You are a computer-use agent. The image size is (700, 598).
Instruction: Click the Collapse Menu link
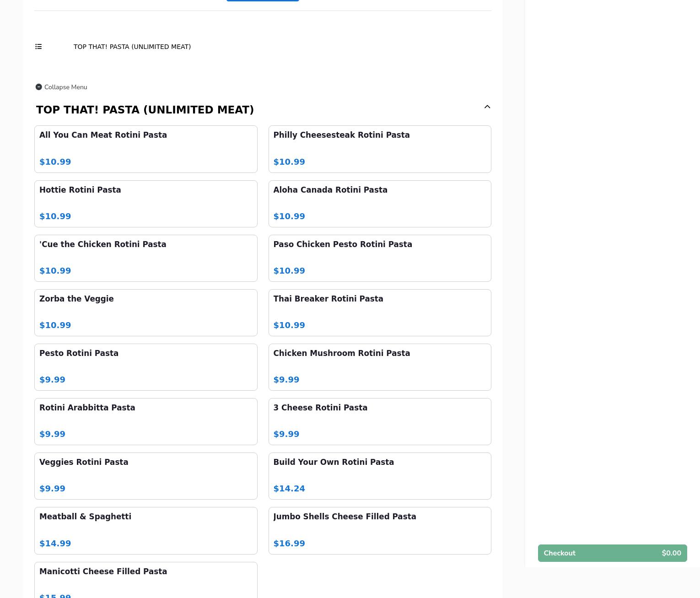pos(65,87)
